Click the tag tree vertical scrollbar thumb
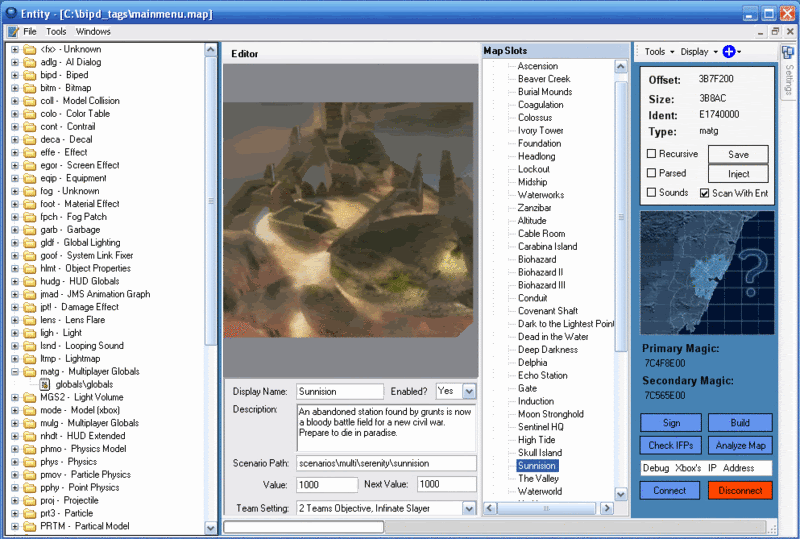 tap(211, 201)
